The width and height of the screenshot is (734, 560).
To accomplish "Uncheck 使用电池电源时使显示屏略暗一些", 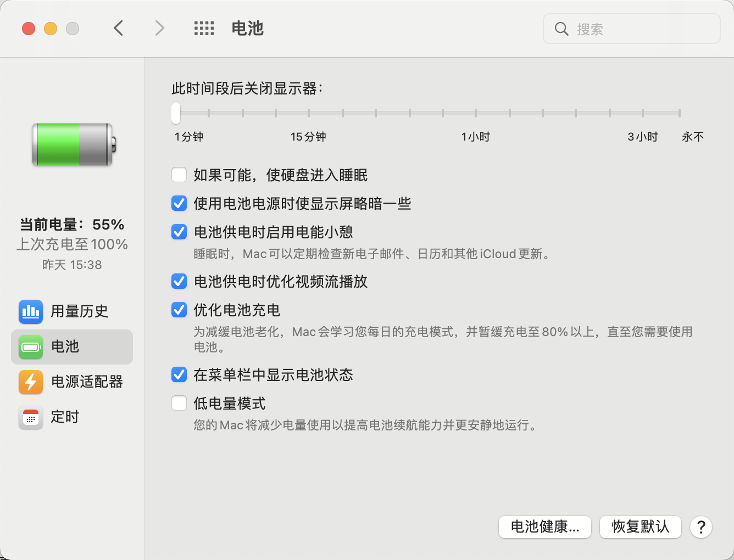I will coord(179,204).
